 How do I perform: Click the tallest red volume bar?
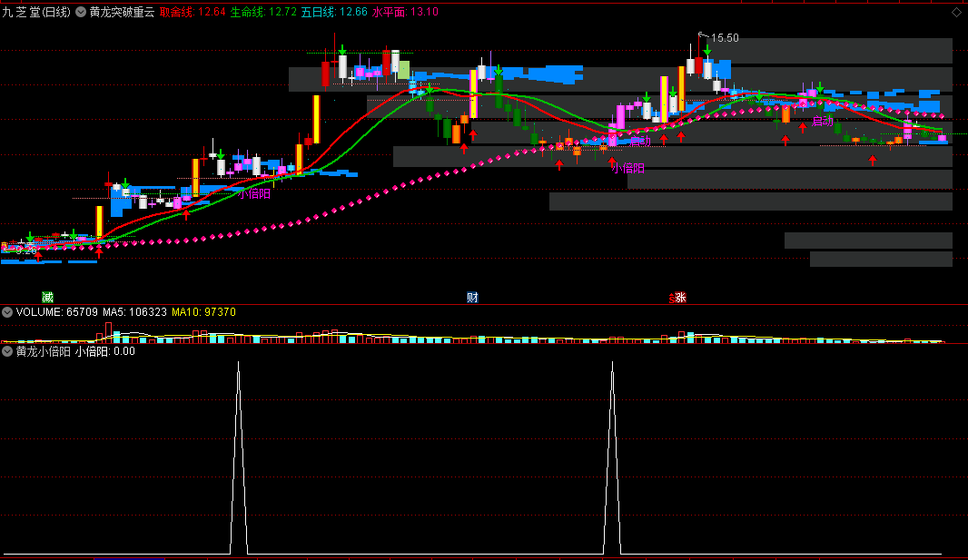coord(109,331)
